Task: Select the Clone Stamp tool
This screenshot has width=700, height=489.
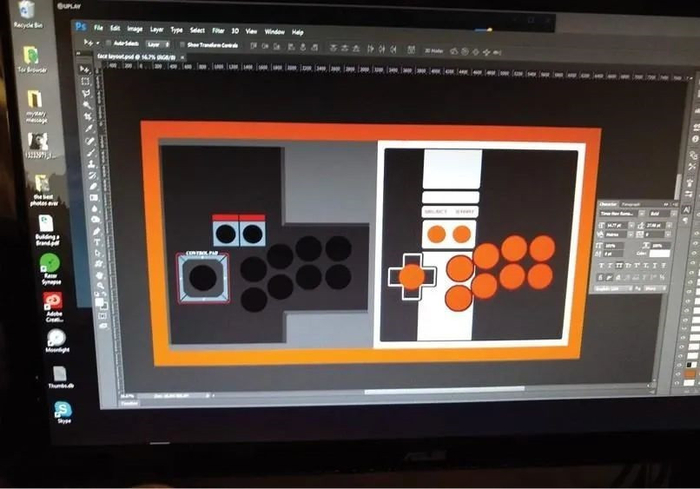Action: [92, 164]
